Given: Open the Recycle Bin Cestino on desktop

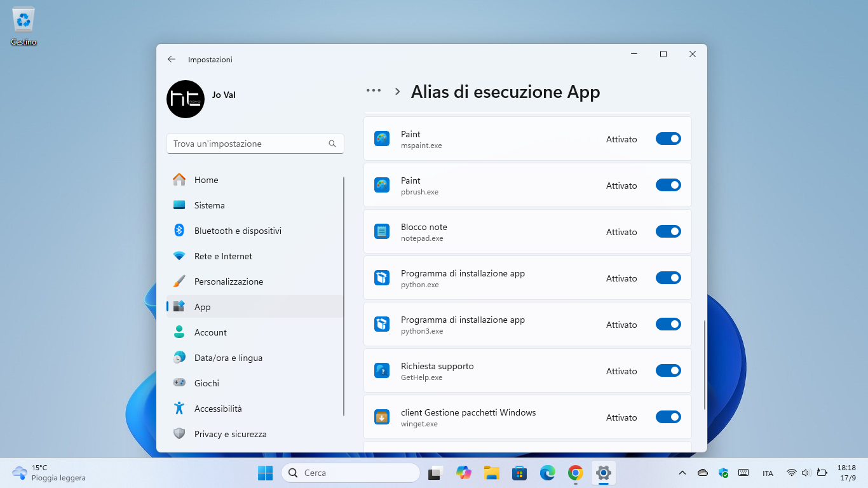Looking at the screenshot, I should coord(24,26).
